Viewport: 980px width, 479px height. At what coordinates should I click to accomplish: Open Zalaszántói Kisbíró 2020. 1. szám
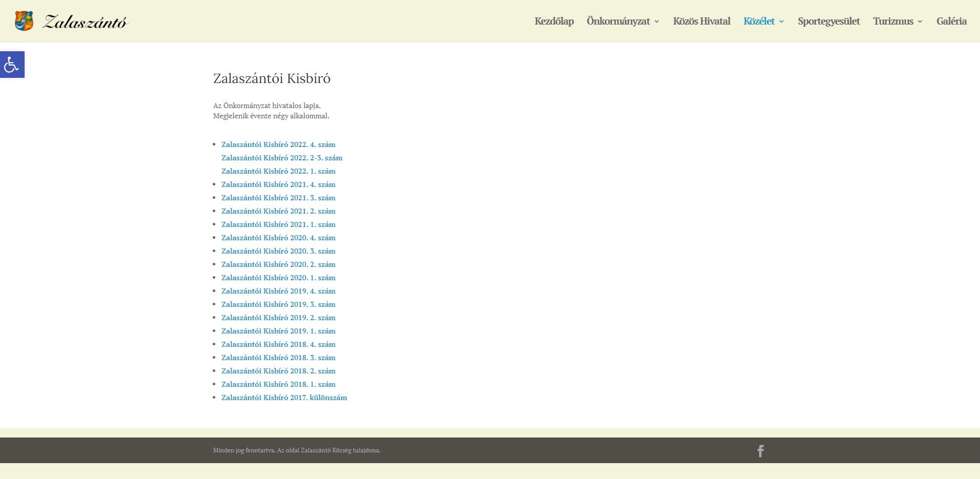[x=278, y=278]
